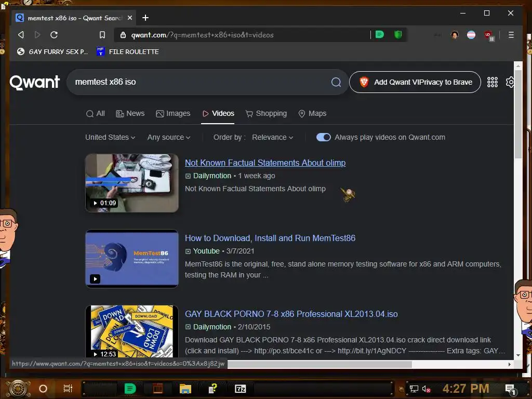
Task: Open the FILE ROULETTE bookmark
Action: [x=128, y=51]
